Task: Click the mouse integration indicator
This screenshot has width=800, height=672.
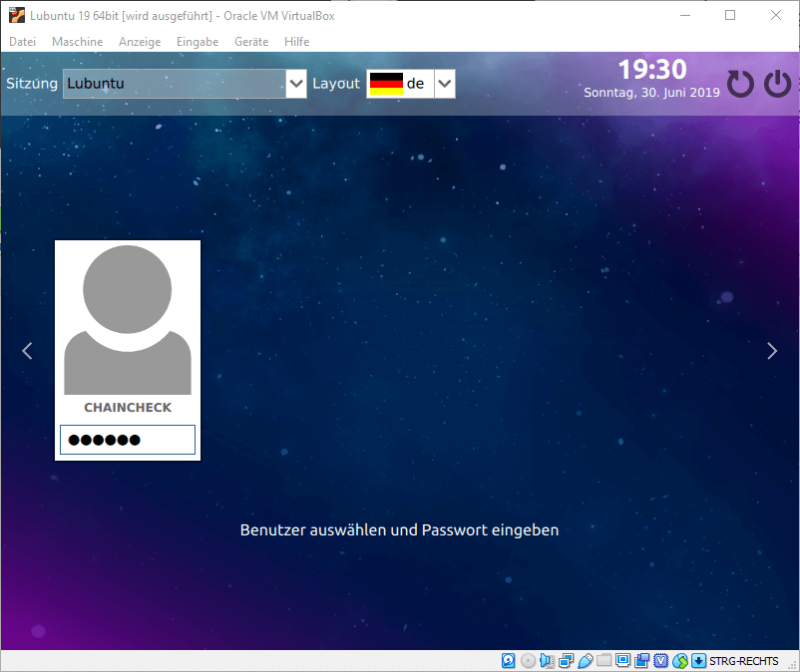Action: 680,661
